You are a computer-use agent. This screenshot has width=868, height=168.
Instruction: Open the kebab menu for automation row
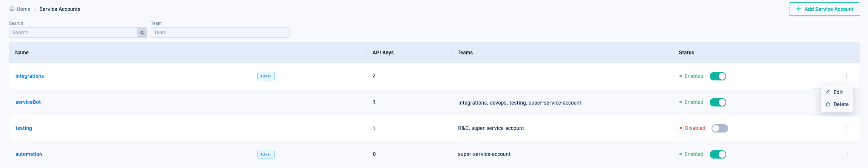848,154
